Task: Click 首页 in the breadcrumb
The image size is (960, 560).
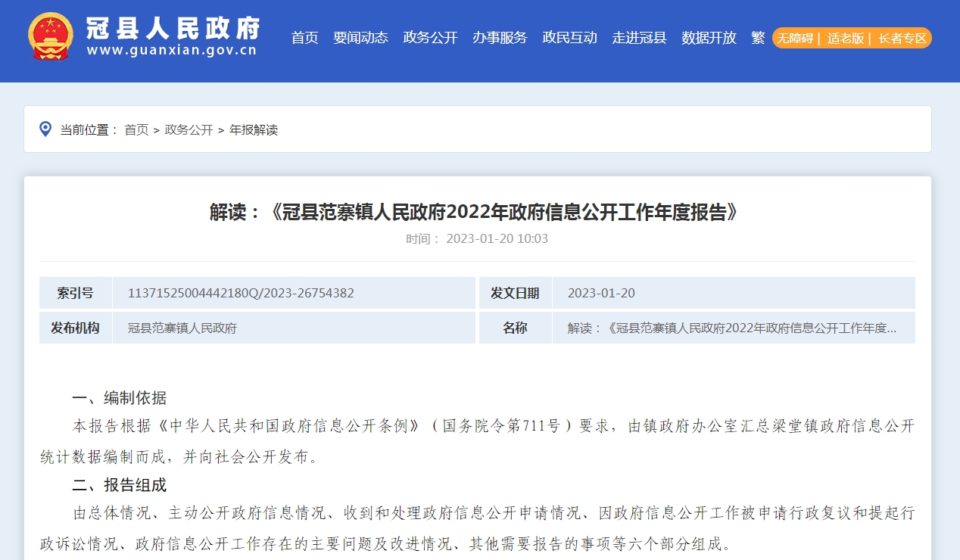Action: click(x=137, y=129)
